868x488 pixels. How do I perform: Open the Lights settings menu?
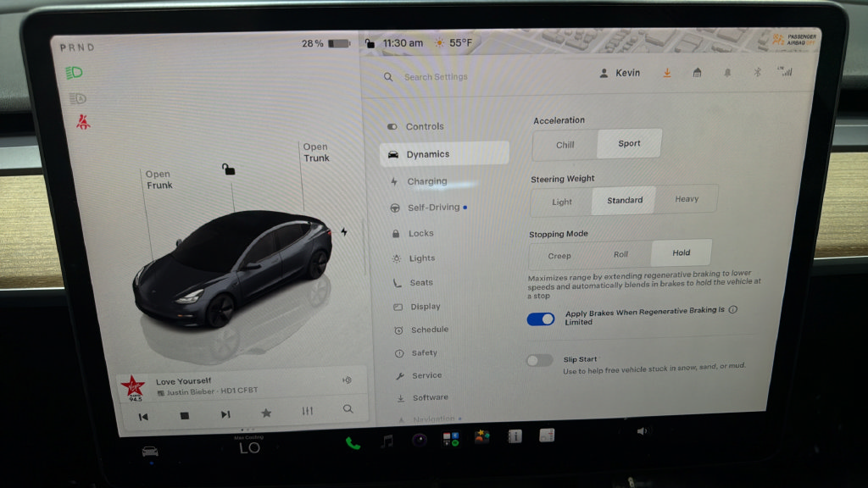click(414, 258)
